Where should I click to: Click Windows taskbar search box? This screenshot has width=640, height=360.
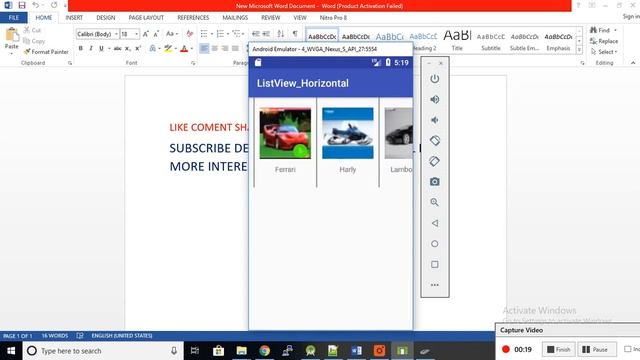pyautogui.click(x=102, y=351)
